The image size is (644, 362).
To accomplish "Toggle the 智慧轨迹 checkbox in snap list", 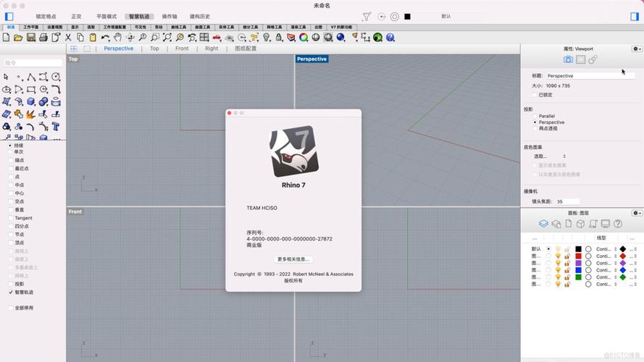I will [11, 292].
